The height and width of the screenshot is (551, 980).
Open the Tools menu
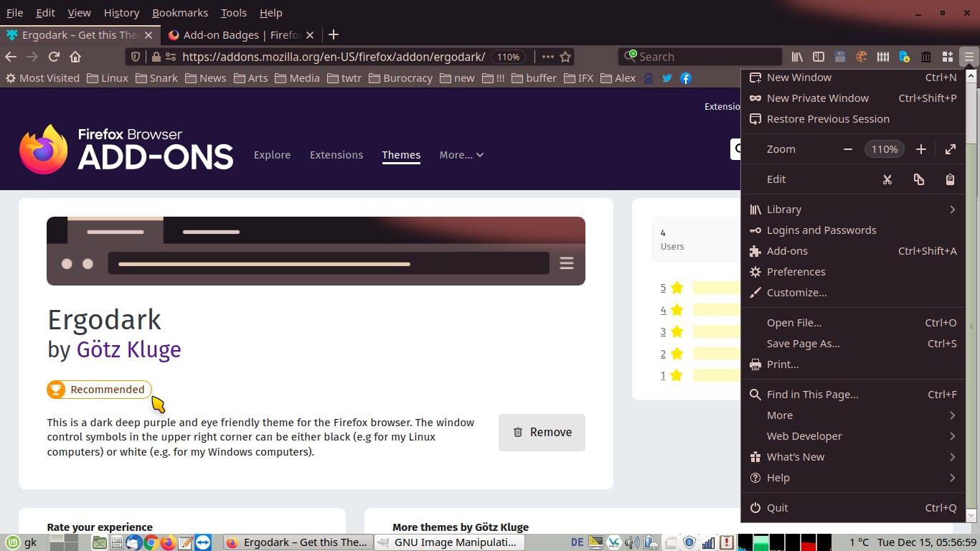click(x=234, y=13)
